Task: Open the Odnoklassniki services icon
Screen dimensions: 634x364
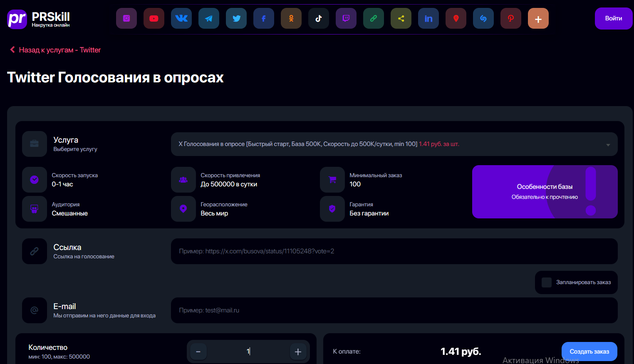Action: click(x=291, y=18)
